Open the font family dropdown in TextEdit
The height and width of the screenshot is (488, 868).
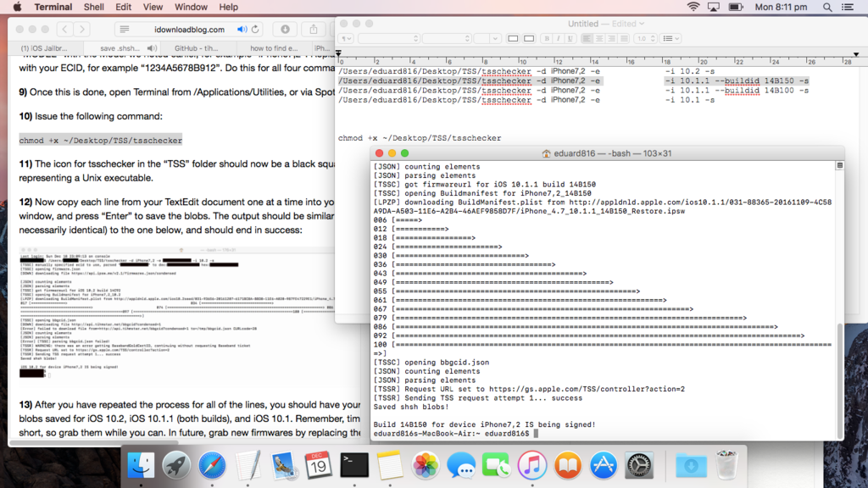388,39
